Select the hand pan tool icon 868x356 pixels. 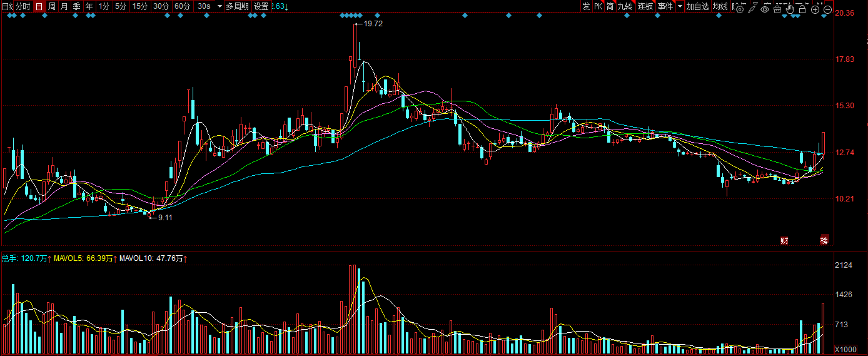790,9
